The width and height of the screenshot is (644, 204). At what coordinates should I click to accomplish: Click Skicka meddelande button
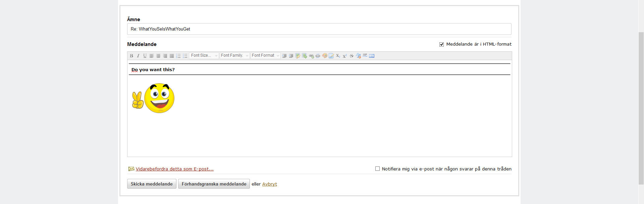tap(152, 184)
